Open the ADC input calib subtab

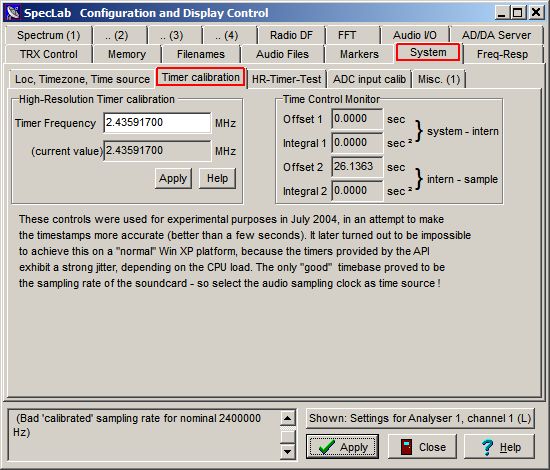(369, 79)
